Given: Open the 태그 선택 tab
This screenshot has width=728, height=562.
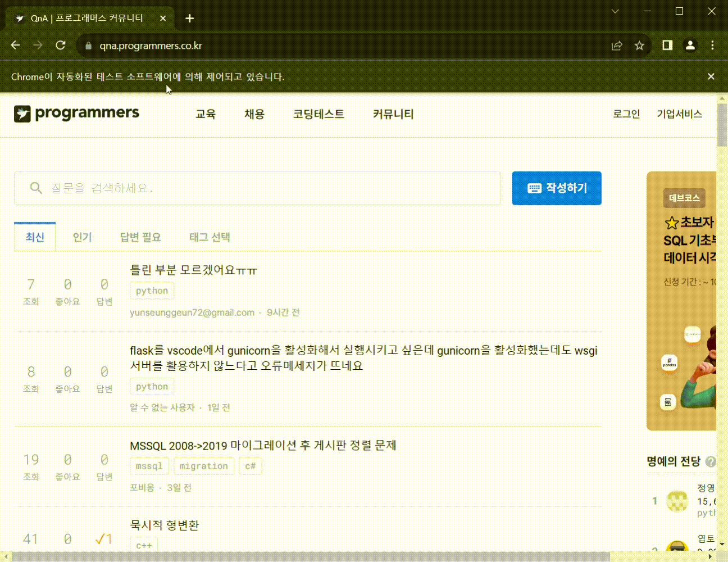Looking at the screenshot, I should click(x=210, y=237).
